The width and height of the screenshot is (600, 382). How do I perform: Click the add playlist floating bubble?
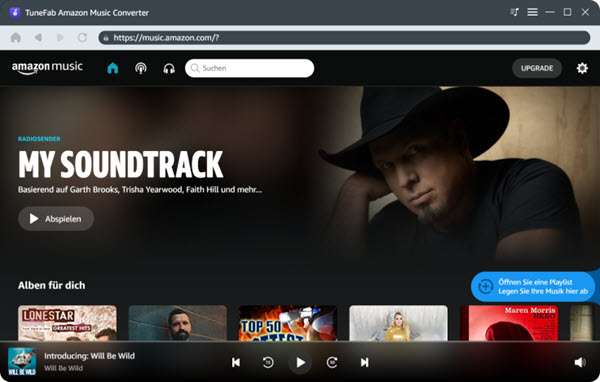pyautogui.click(x=533, y=287)
